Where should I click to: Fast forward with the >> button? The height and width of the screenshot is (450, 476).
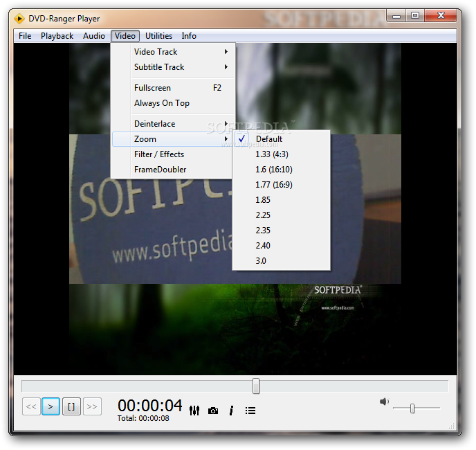[x=92, y=406]
